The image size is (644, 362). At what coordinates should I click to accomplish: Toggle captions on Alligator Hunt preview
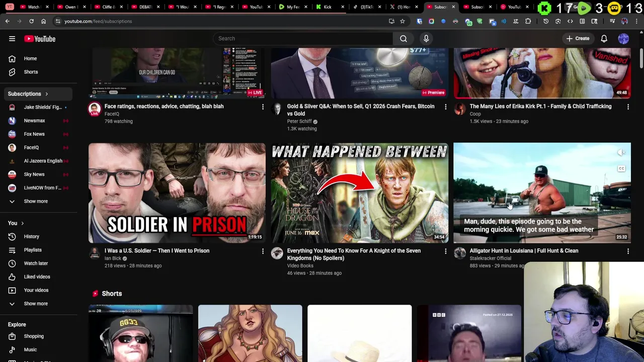click(x=621, y=169)
